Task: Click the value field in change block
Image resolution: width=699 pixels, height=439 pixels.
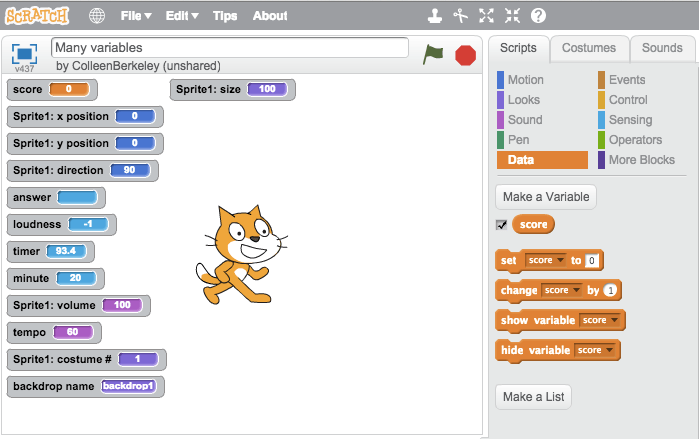Action: pyautogui.click(x=610, y=291)
